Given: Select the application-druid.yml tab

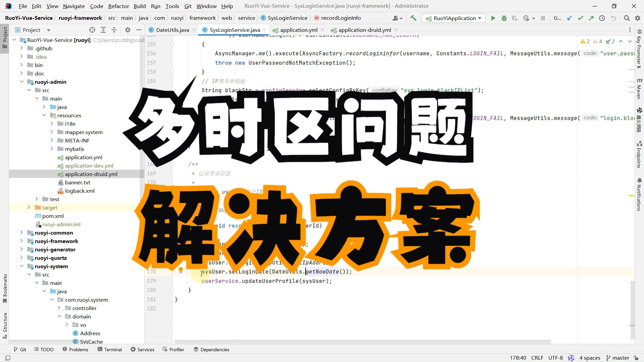Looking at the screenshot, I should (363, 29).
